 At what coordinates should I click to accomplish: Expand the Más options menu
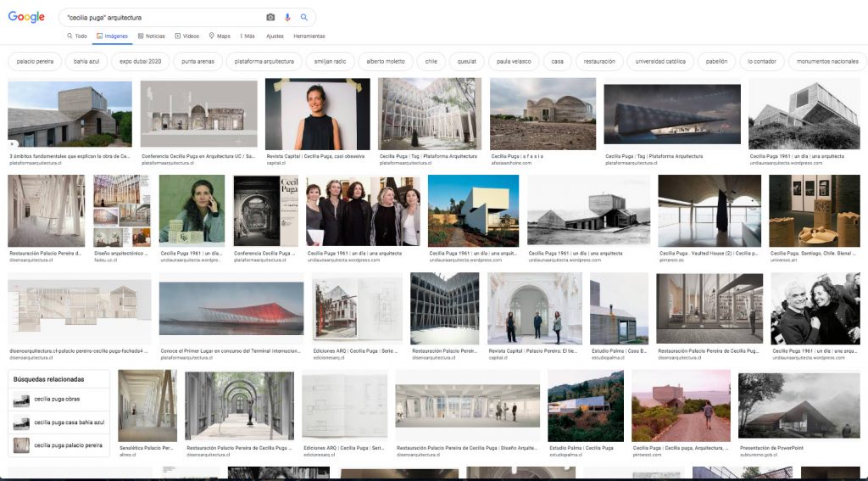[x=248, y=36]
